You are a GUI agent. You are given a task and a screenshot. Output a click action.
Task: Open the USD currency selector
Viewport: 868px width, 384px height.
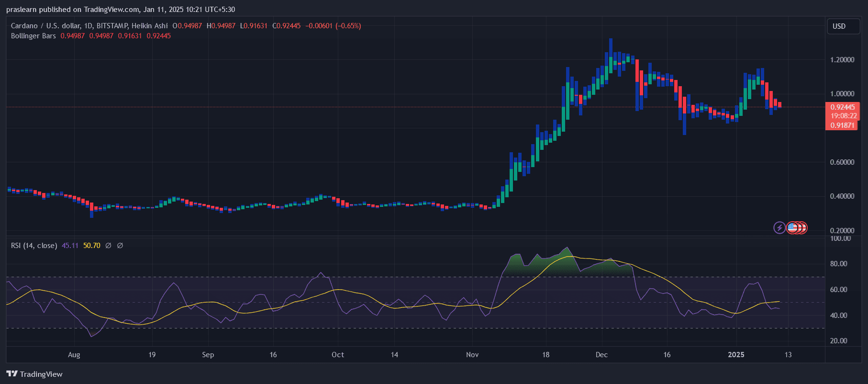[x=843, y=26]
